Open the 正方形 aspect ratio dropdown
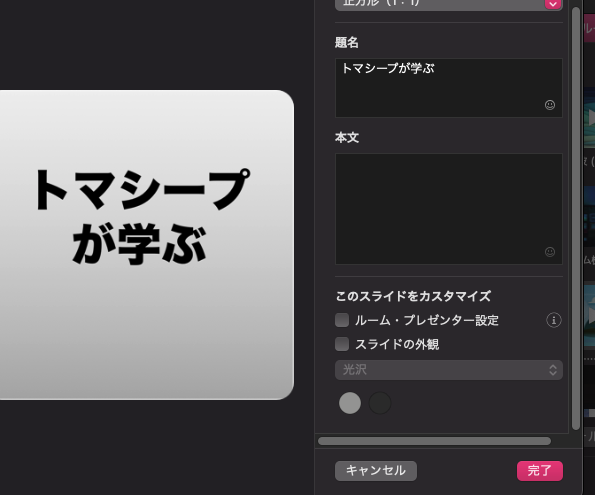 (449, 4)
